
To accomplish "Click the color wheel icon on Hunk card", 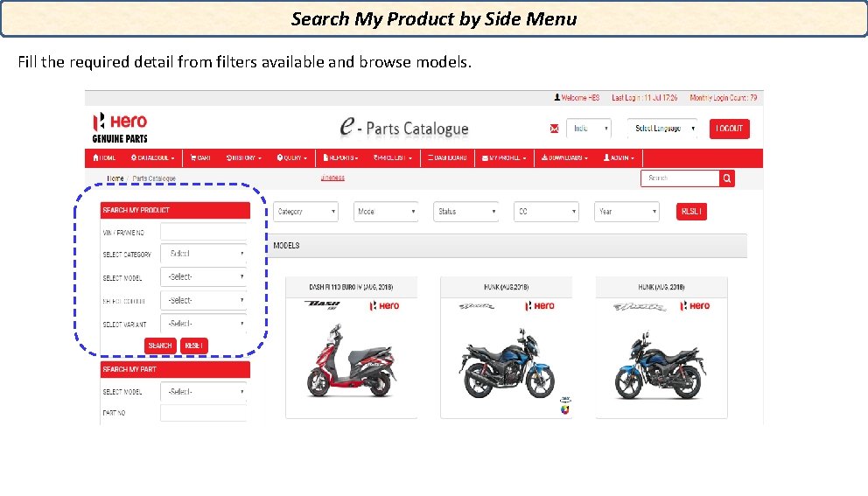I will (564, 409).
